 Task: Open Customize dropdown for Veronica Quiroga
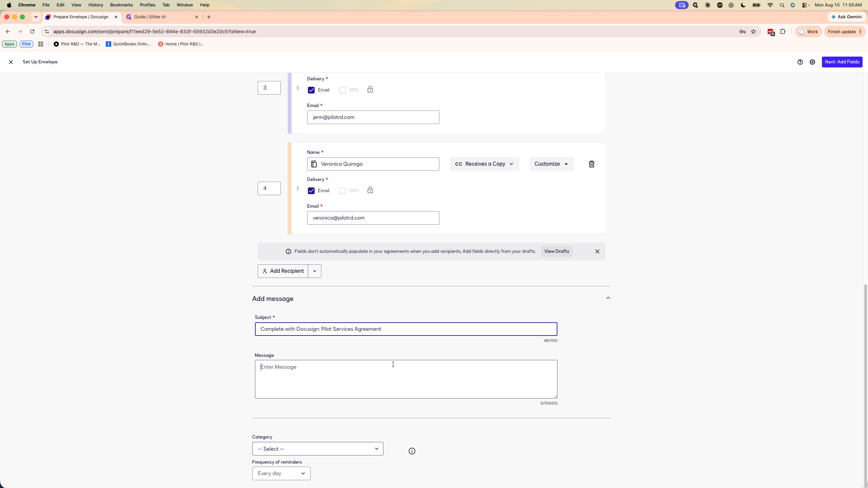pyautogui.click(x=552, y=164)
